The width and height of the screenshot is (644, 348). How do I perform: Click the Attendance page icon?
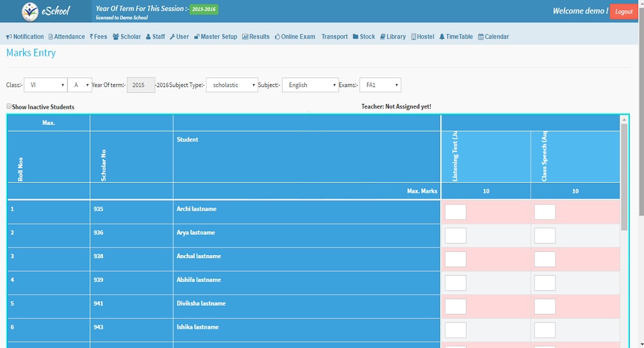[x=51, y=37]
